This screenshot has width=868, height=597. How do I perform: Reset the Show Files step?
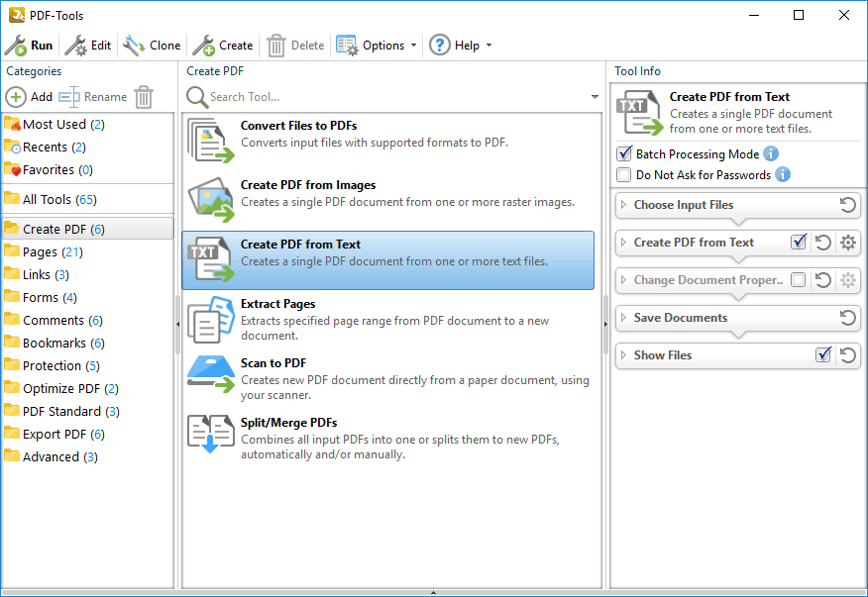847,355
